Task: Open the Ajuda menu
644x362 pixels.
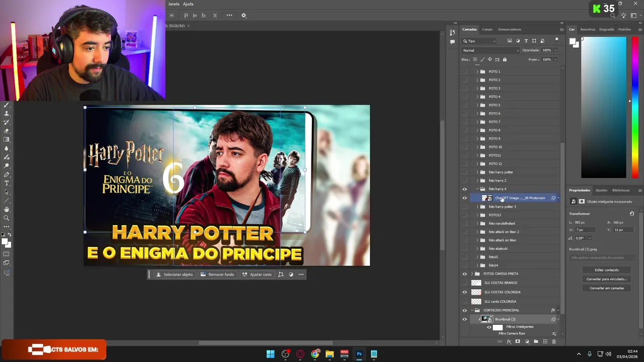Action: coord(188,4)
